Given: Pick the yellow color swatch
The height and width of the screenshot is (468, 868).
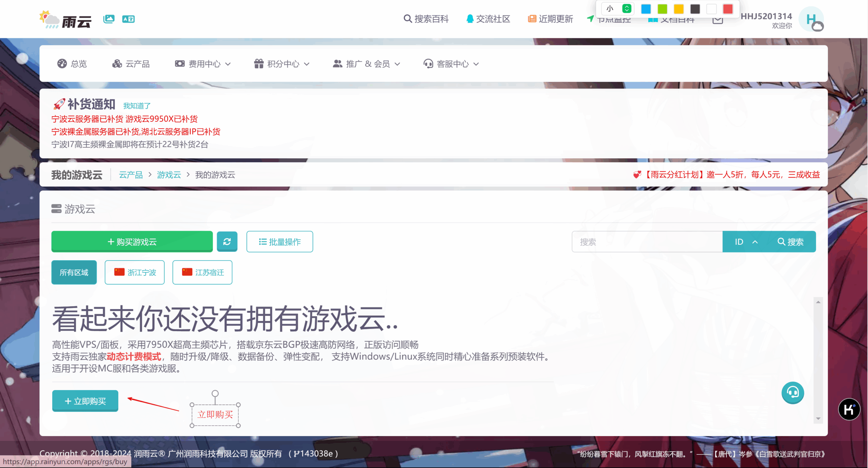Looking at the screenshot, I should pos(678,9).
